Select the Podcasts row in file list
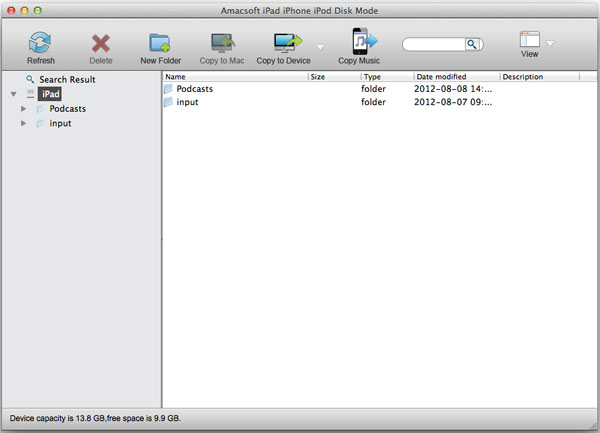Viewport: 600px width, 433px height. point(379,89)
